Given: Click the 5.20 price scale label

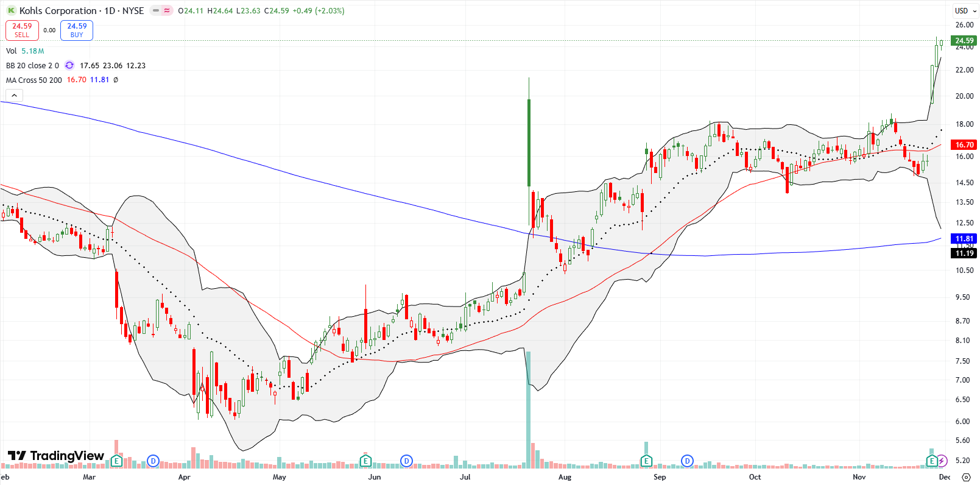Looking at the screenshot, I should coord(962,461).
